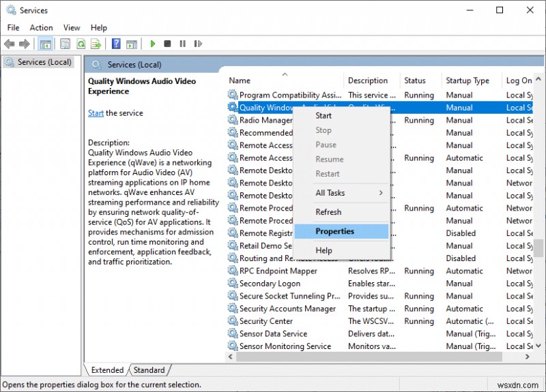
Task: Open the Action menu in menu bar
Action: (x=41, y=28)
